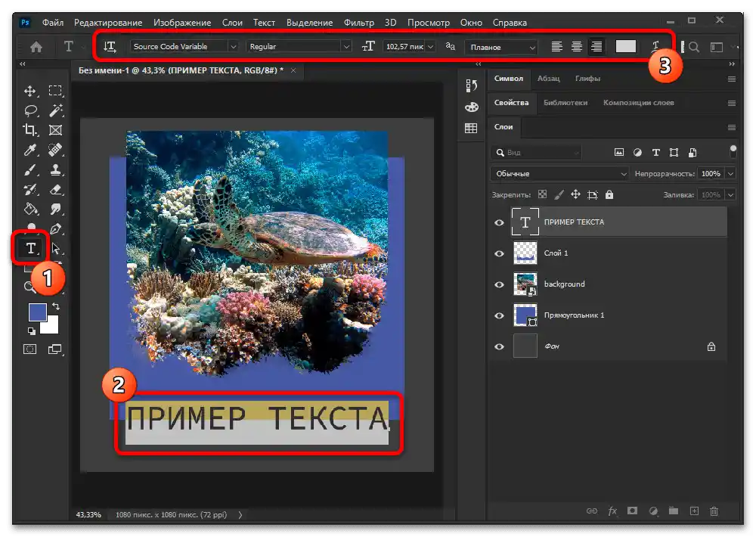
Task: Reset default foreground and background colors
Action: pyautogui.click(x=31, y=331)
